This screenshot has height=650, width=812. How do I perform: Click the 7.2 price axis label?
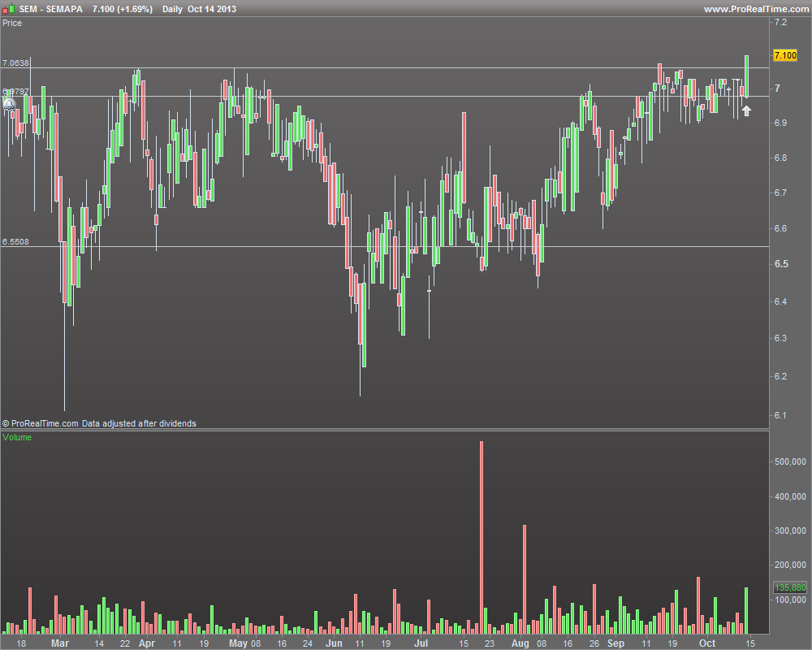(x=780, y=22)
